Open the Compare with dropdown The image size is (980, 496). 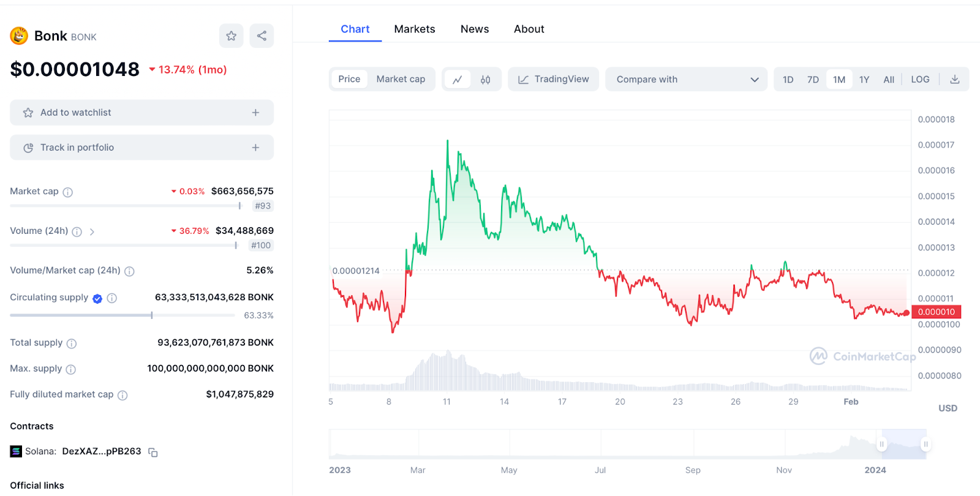686,80
